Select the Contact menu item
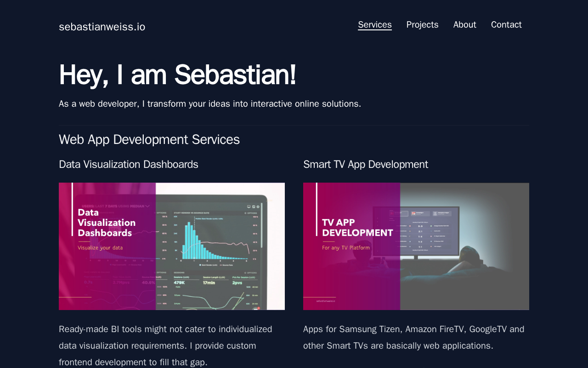This screenshot has width=588, height=368. (x=506, y=25)
